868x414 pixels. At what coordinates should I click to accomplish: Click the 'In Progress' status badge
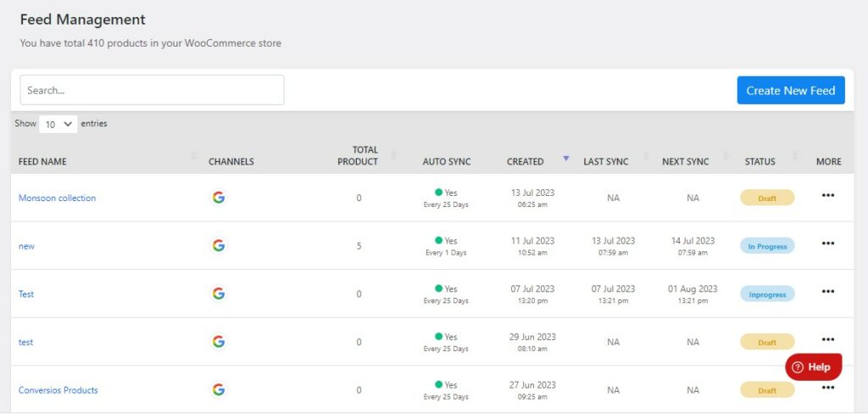pyautogui.click(x=767, y=246)
